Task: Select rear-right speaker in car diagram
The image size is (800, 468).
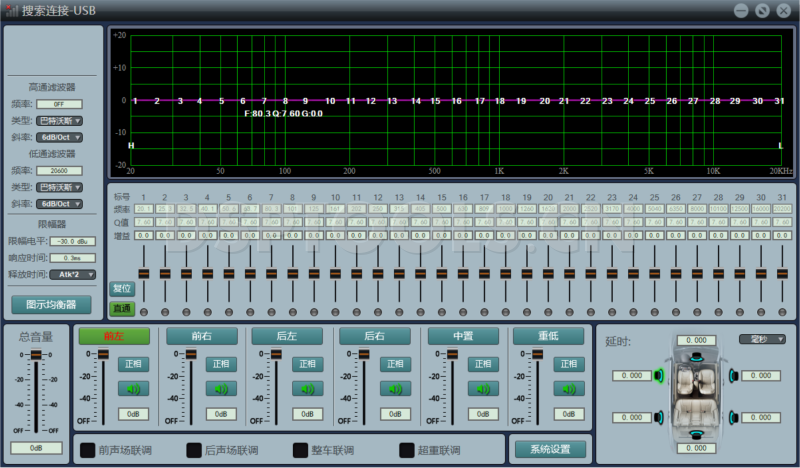Action: click(733, 417)
